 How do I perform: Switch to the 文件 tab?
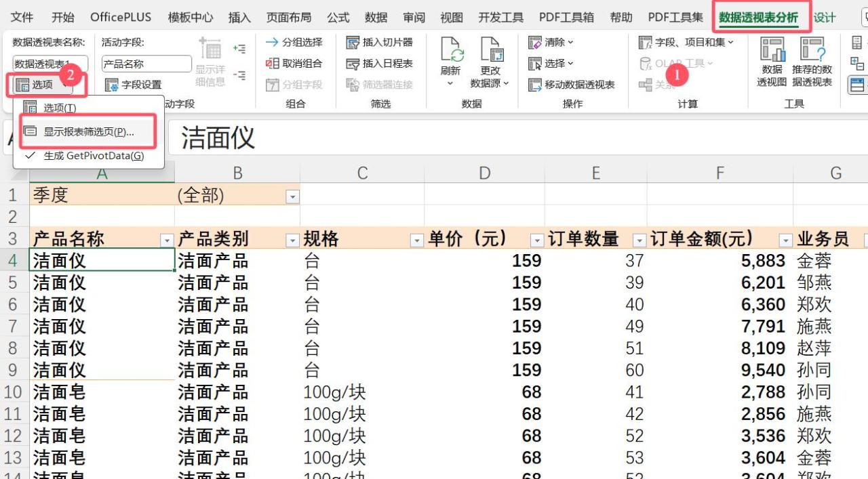point(22,18)
